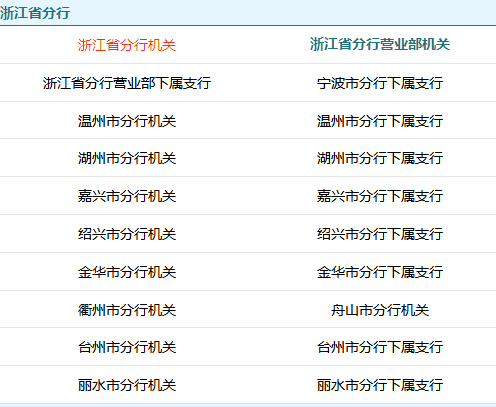Click 嘉兴市分行机关 link

(x=127, y=196)
